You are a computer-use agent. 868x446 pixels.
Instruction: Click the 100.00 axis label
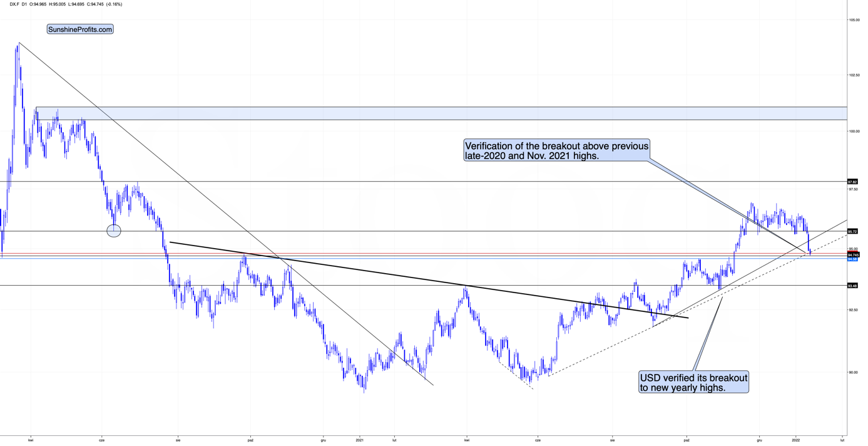[854, 132]
